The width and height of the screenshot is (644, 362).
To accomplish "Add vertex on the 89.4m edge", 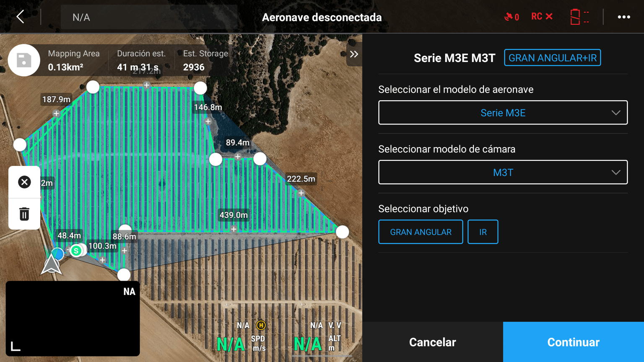I will 238,157.
